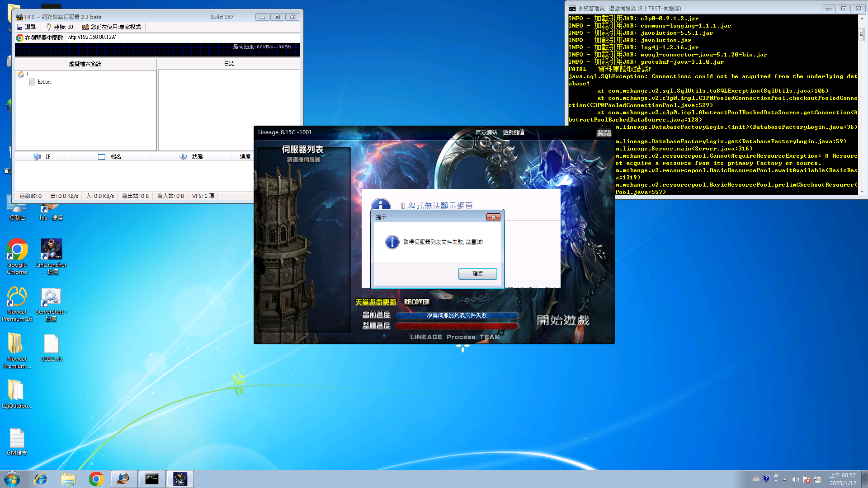Click the 檔名 column header in HFS

109,157
